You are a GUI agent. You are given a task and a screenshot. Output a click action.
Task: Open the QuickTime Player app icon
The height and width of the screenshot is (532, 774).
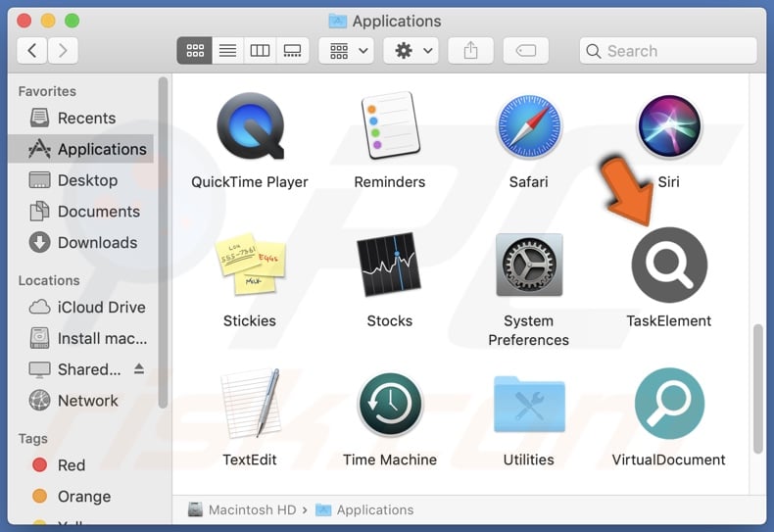click(x=250, y=125)
